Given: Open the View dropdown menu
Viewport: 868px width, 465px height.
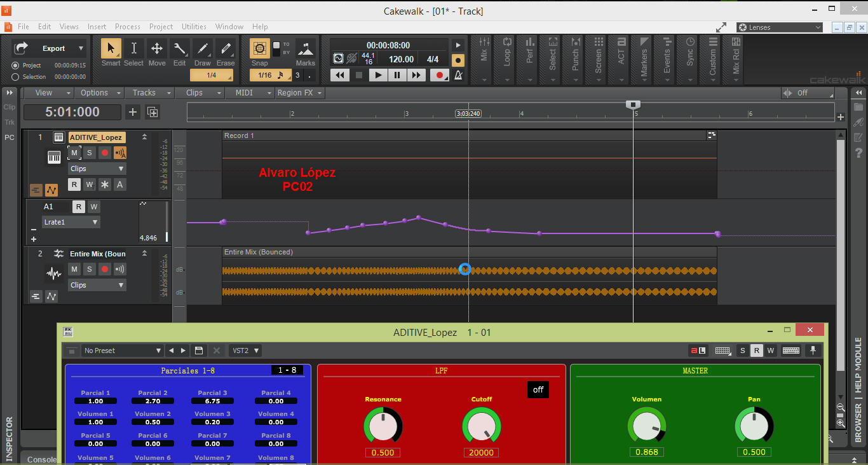Looking at the screenshot, I should (48, 93).
